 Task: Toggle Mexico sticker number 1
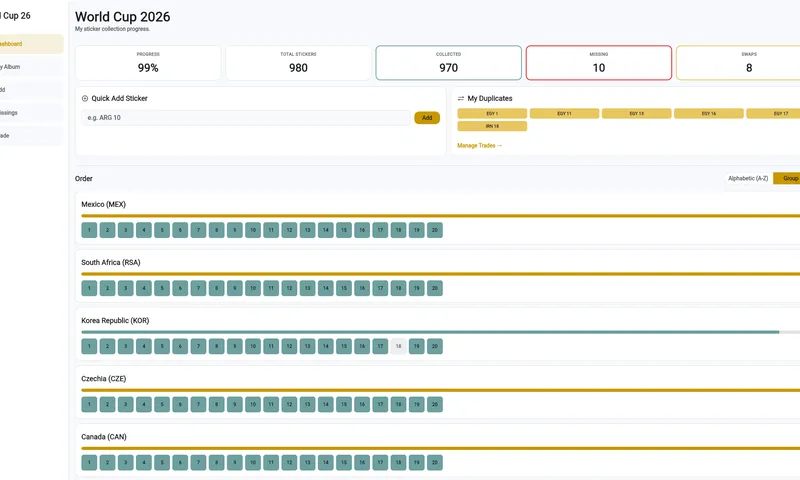point(89,230)
